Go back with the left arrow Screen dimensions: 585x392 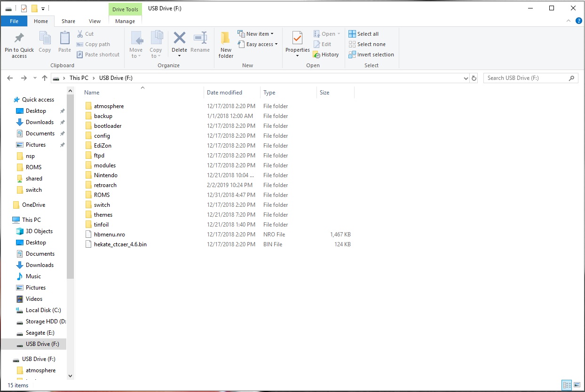tap(10, 78)
